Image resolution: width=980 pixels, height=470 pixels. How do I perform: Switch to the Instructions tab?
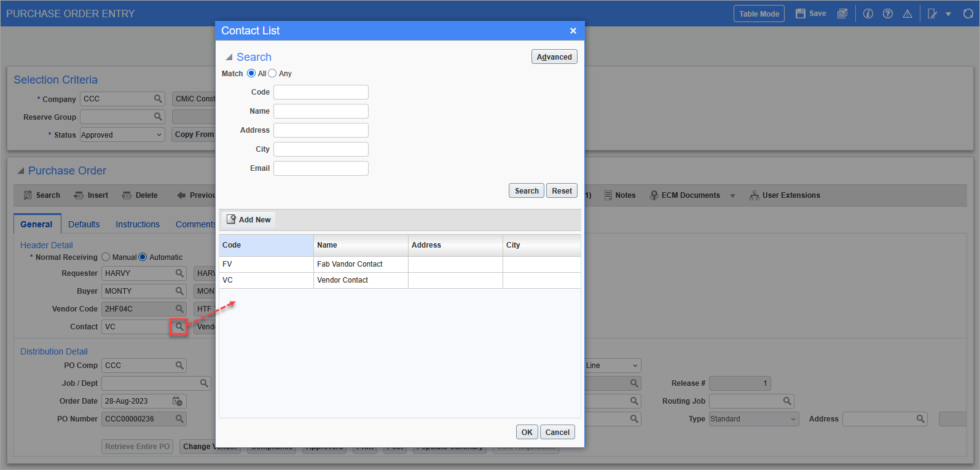pyautogui.click(x=138, y=224)
